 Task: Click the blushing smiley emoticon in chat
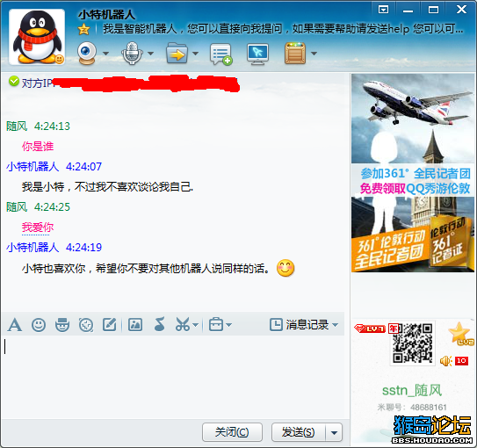[285, 268]
